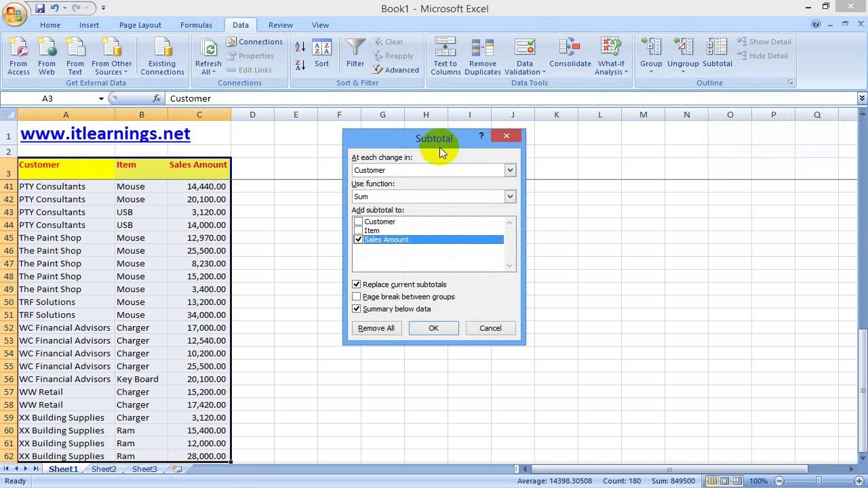Click Undo in Quick Access toolbar

pos(55,8)
